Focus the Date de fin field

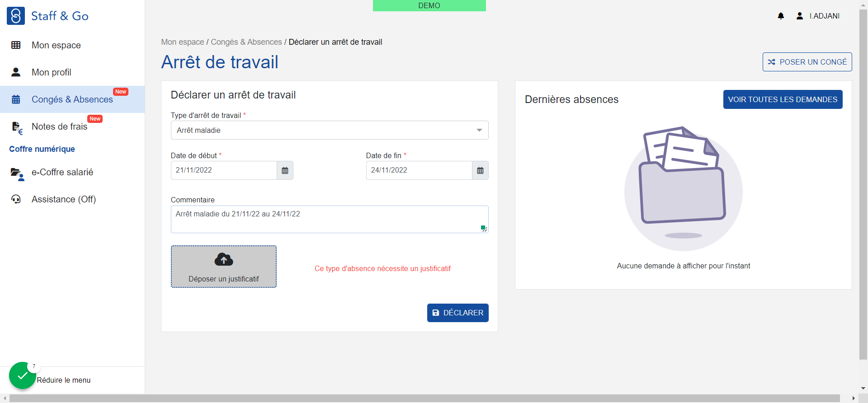(x=419, y=170)
